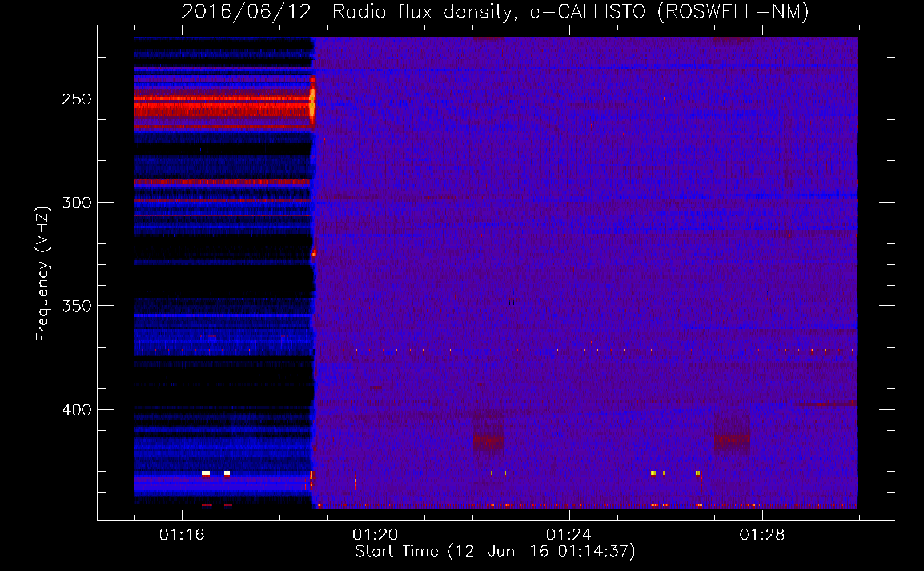Click the 01:20 time tick label
Screen dimensions: 924x571
tap(375, 535)
